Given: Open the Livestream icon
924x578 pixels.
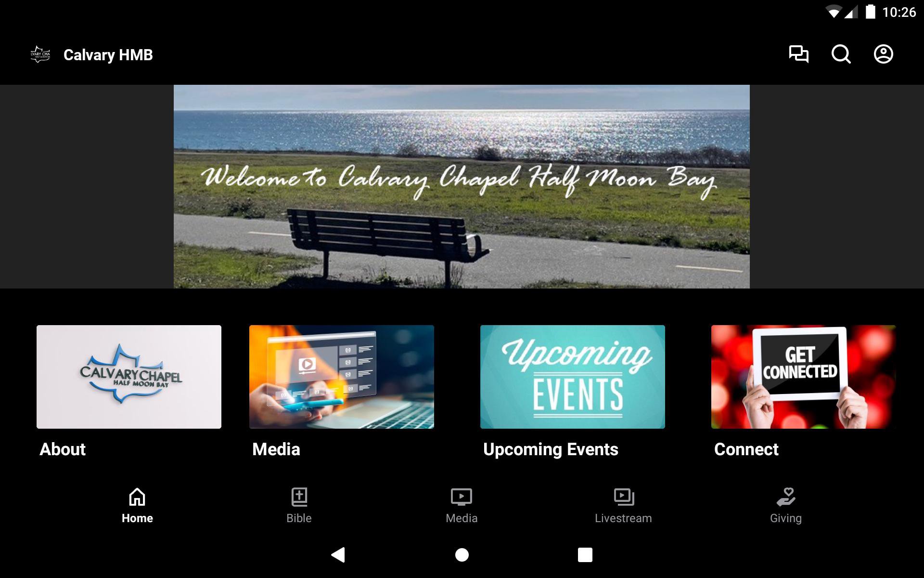Looking at the screenshot, I should pos(624,497).
